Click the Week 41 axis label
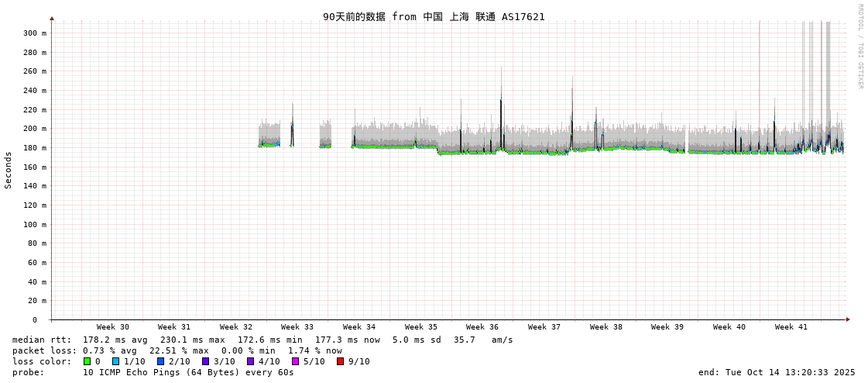 tap(791, 327)
